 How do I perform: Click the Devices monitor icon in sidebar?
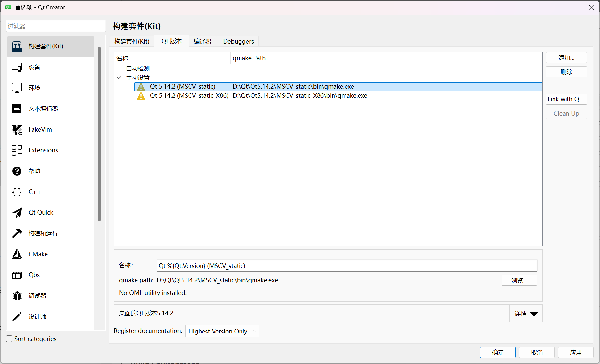[17, 67]
